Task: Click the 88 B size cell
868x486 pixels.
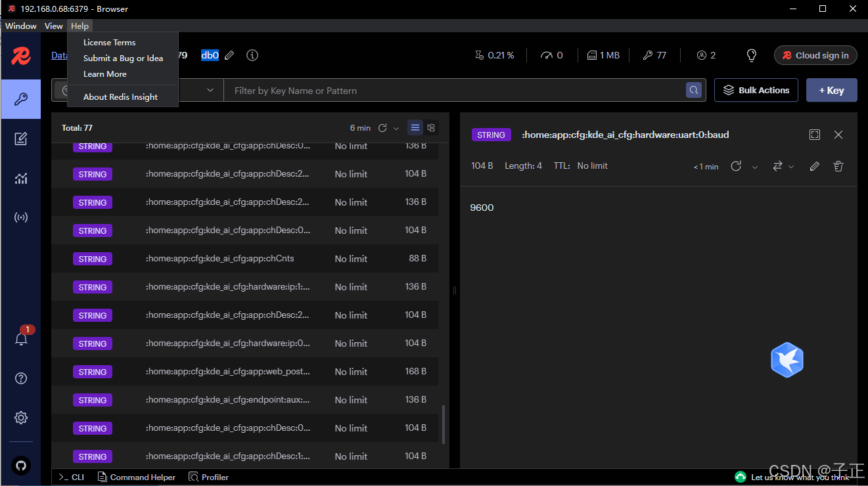Action: click(x=418, y=259)
